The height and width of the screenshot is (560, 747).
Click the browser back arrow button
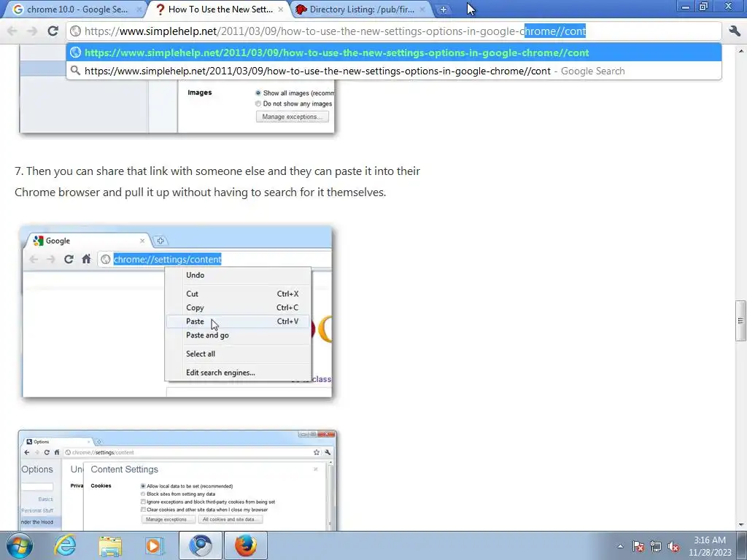point(12,31)
